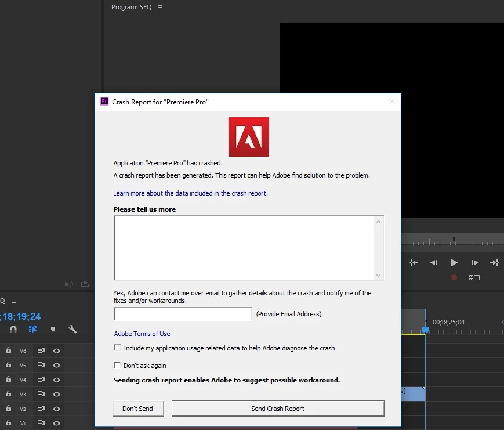Toggle lock on track V1
The width and height of the screenshot is (504, 430).
9,423
